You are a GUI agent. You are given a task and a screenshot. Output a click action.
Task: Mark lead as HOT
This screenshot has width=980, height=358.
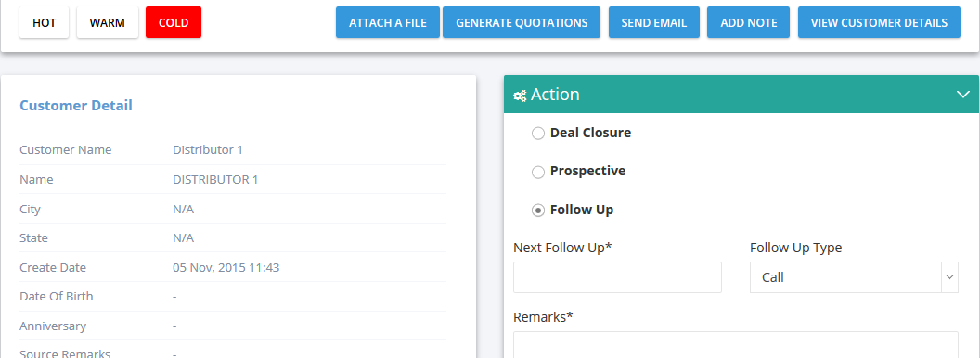pos(45,22)
